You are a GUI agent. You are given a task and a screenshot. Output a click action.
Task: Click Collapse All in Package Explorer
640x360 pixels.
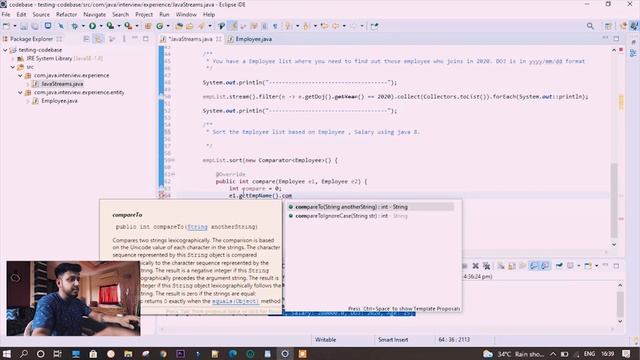(86, 39)
